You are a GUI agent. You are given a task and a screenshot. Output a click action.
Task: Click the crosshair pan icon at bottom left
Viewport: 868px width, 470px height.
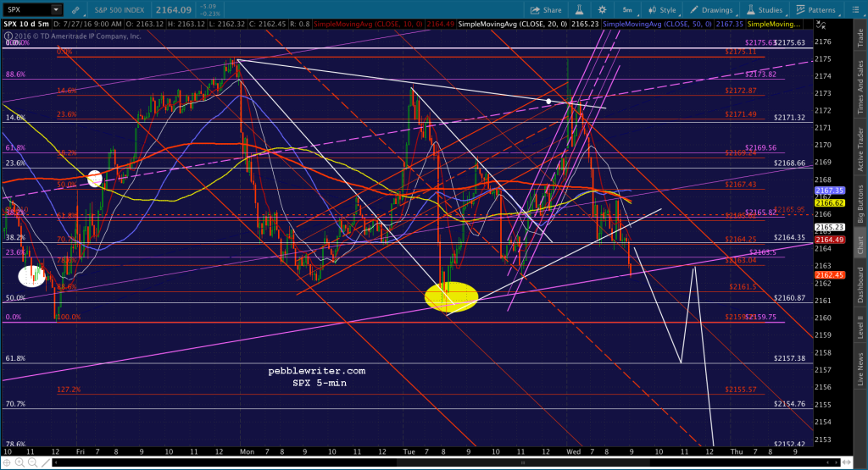point(7,463)
